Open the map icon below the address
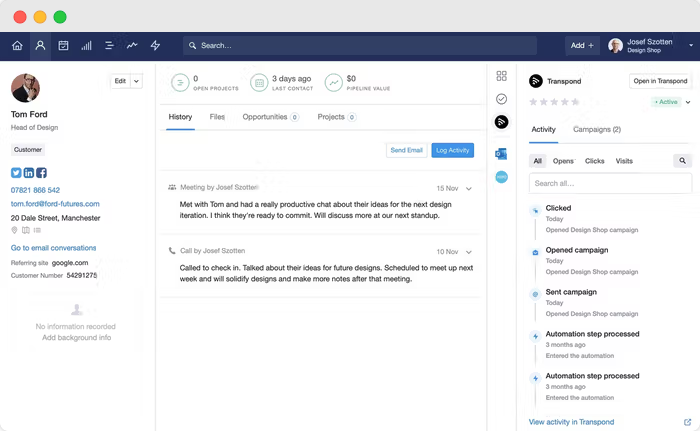700x431 pixels. [26, 230]
